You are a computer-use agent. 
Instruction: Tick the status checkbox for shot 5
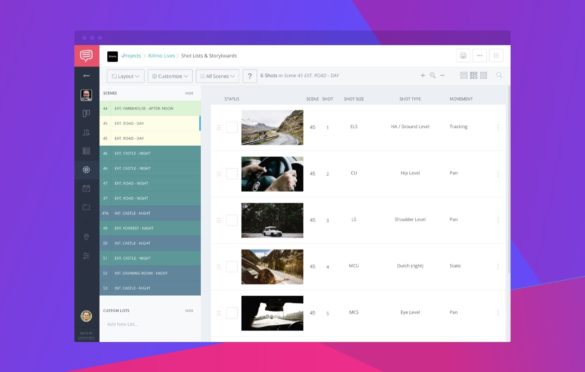(x=232, y=313)
